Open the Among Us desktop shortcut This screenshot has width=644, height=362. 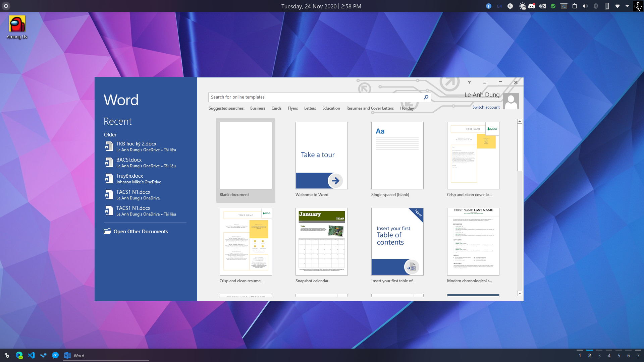(17, 27)
